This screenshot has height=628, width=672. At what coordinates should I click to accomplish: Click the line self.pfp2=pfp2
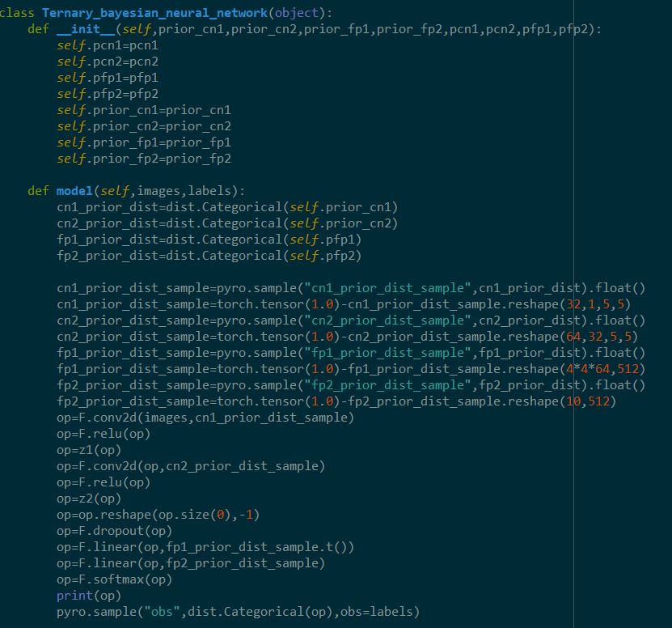click(x=108, y=94)
